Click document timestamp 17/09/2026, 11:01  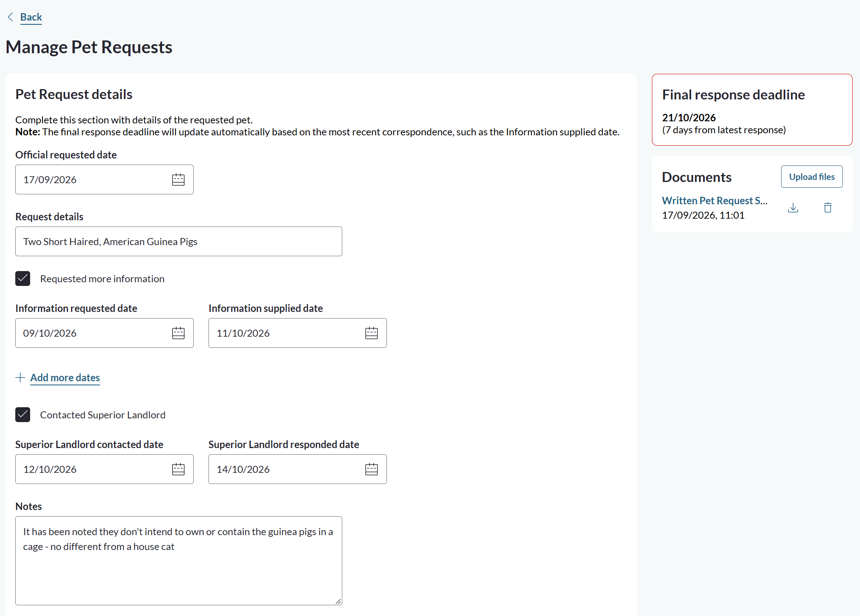(703, 215)
